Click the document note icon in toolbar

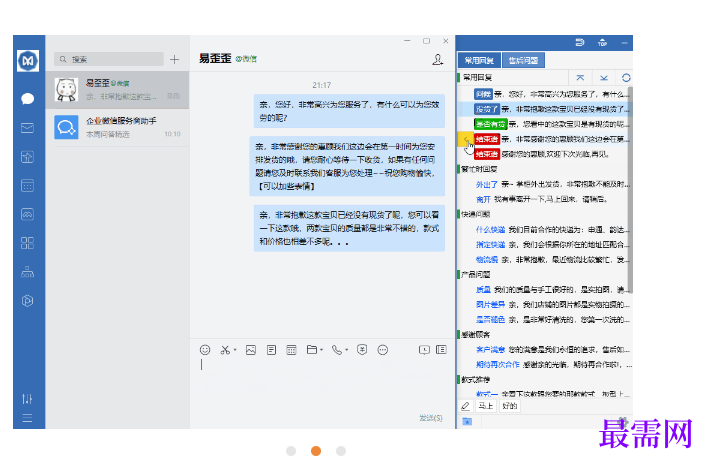click(271, 350)
